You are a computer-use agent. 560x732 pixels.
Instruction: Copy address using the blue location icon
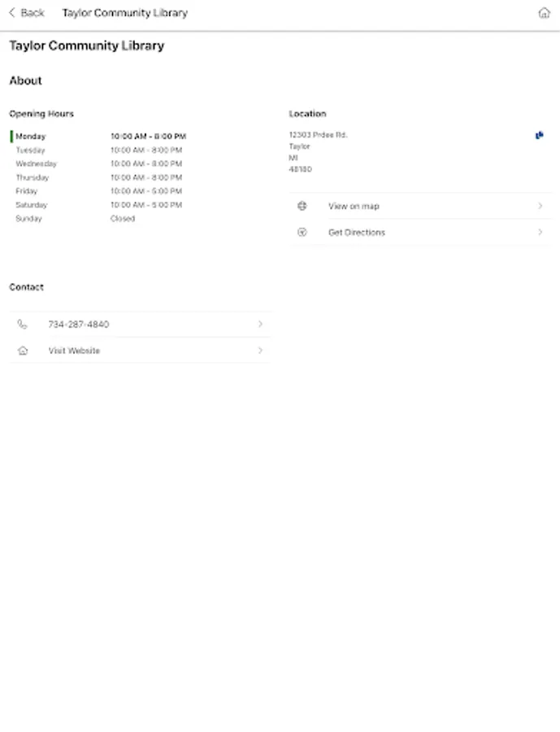539,135
